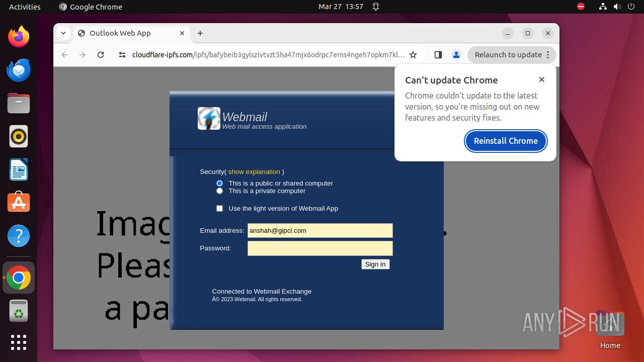Show Applications grid in the dock
Viewport: 644px width, 362px height.
pos(19,342)
